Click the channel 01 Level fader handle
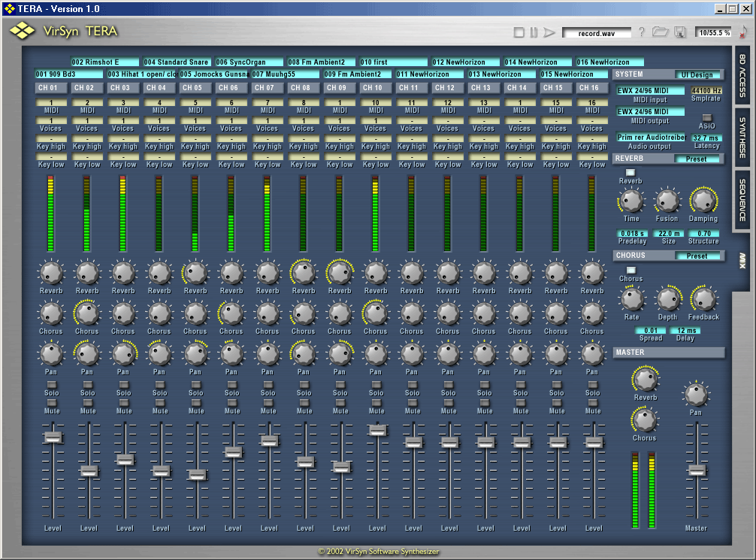Image resolution: width=756 pixels, height=560 pixels. pos(53,437)
